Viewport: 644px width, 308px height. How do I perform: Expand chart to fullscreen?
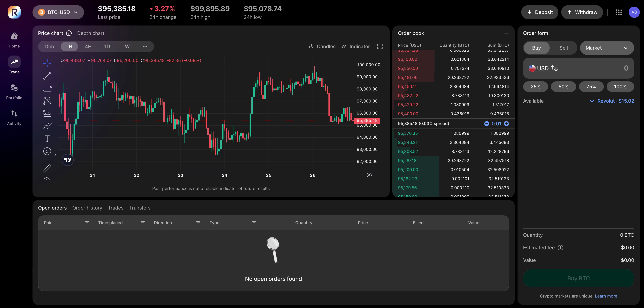click(379, 46)
